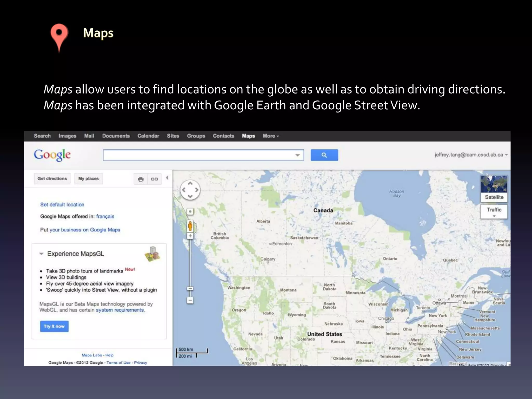
Task: Click the MapsGL 3D building icon
Action: pyautogui.click(x=153, y=254)
